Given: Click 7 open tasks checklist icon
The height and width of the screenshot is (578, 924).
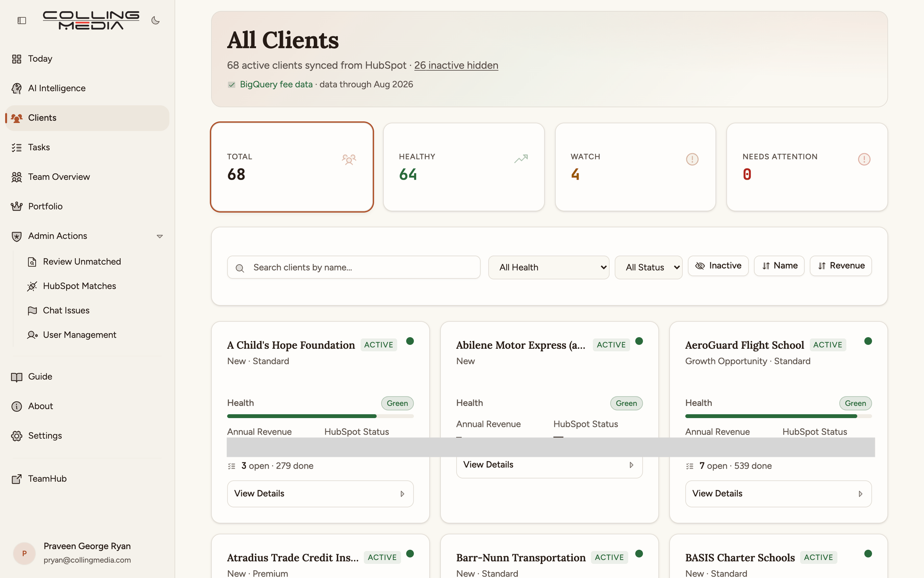Looking at the screenshot, I should point(690,466).
